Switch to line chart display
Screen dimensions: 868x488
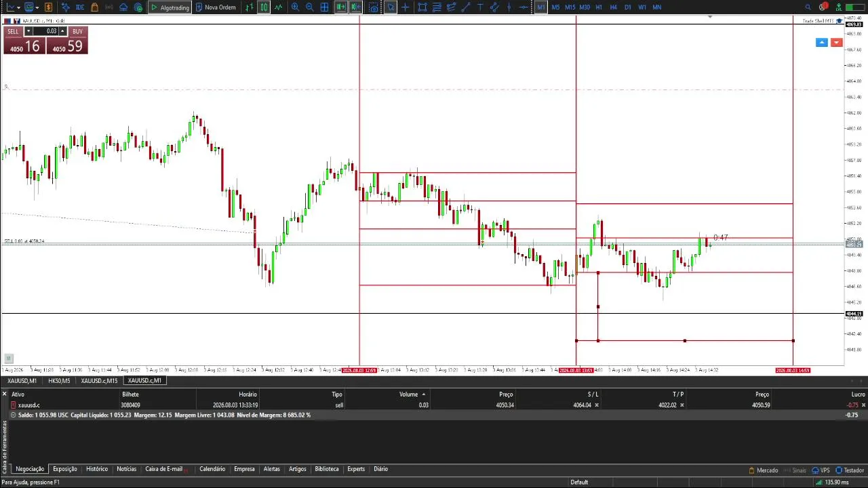278,7
